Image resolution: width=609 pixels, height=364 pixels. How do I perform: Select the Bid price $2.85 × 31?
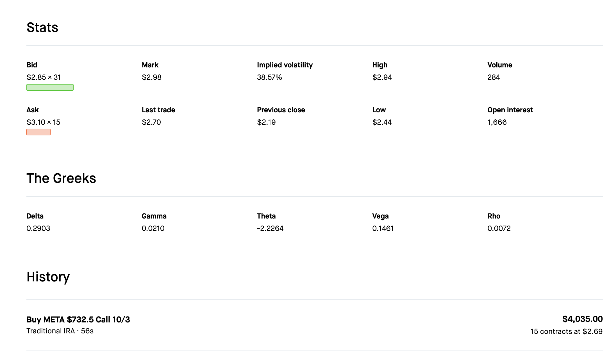(44, 77)
